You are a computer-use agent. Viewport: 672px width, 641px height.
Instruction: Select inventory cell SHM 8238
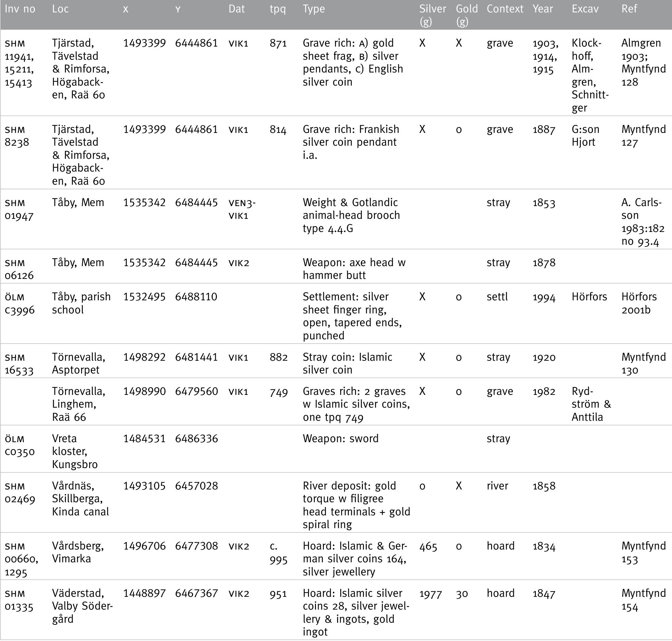coord(17,136)
